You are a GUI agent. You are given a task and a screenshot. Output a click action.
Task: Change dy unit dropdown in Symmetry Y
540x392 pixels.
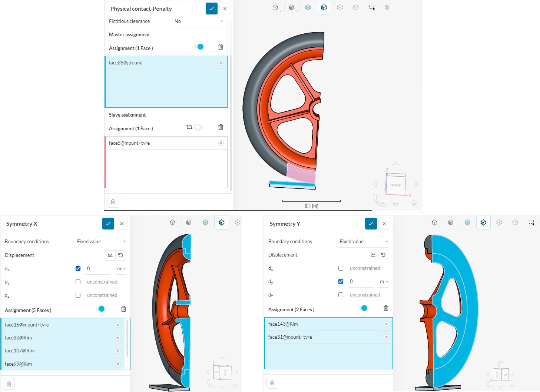(384, 282)
